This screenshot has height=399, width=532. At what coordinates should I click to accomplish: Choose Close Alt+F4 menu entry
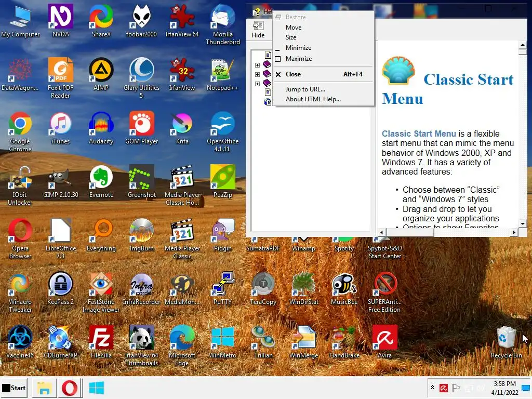[x=324, y=74]
